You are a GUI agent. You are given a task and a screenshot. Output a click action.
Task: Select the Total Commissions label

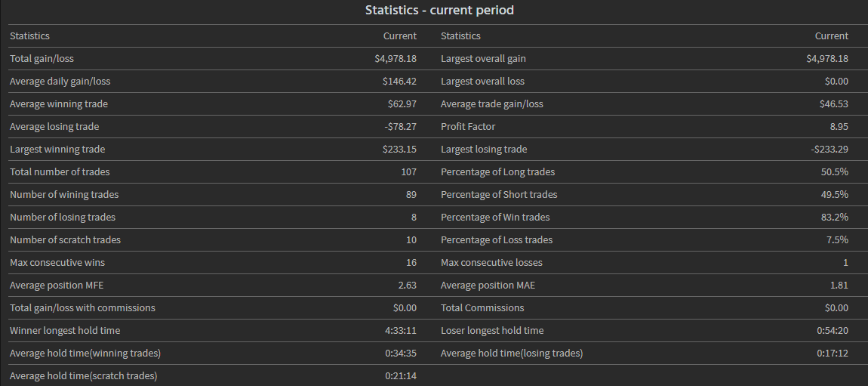tap(482, 308)
